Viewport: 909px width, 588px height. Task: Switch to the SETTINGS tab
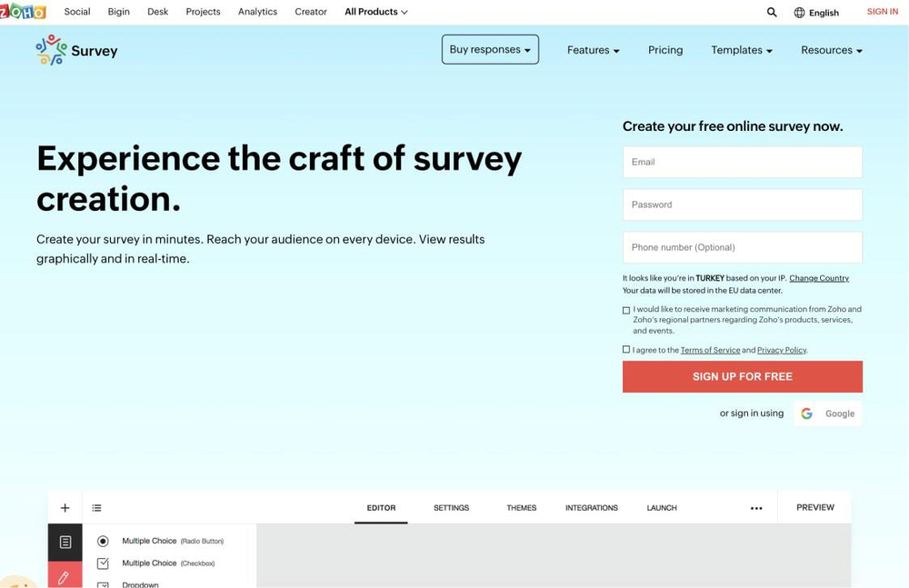[x=451, y=507]
